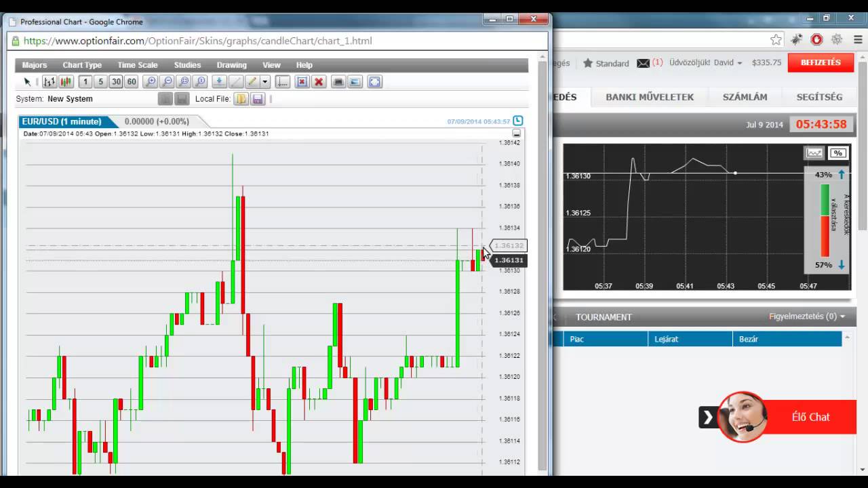This screenshot has width=868, height=488.
Task: Click the blue download arrow icon
Action: pos(218,82)
